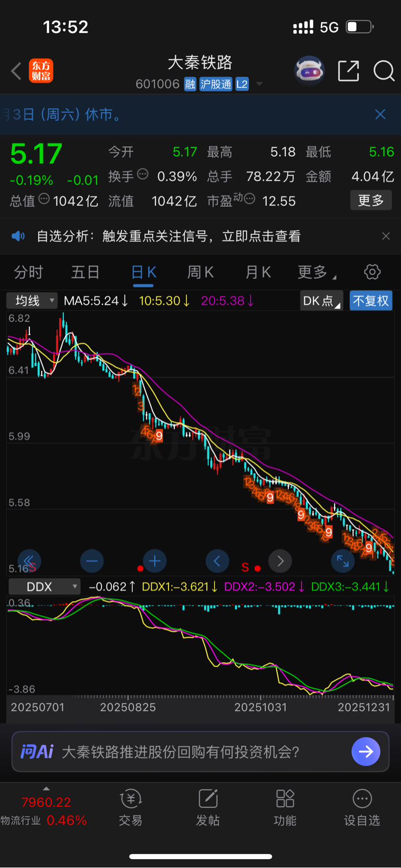Zoom out chart with minus button
401x868 pixels.
[92, 561]
